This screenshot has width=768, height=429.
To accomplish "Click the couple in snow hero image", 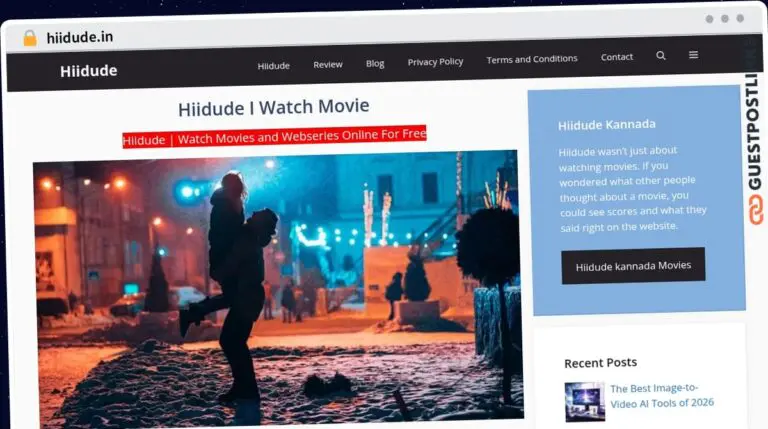I will coord(277,289).
